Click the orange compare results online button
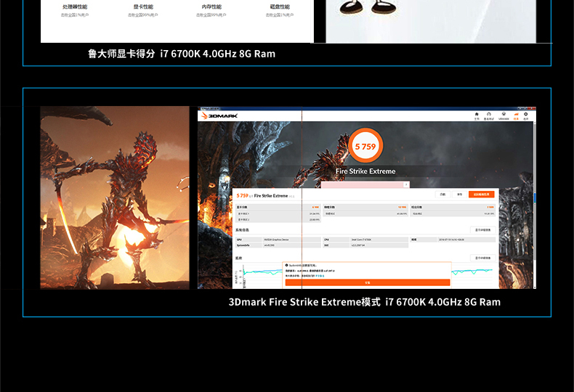Viewport: 574px width, 392px height. coord(482,194)
